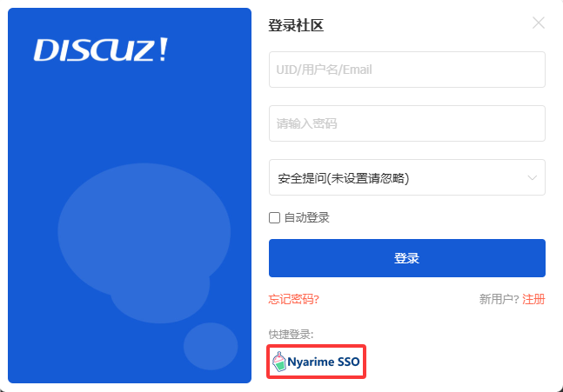Focus the UID/用户名/Email input field
This screenshot has width=563, height=392.
coord(407,70)
